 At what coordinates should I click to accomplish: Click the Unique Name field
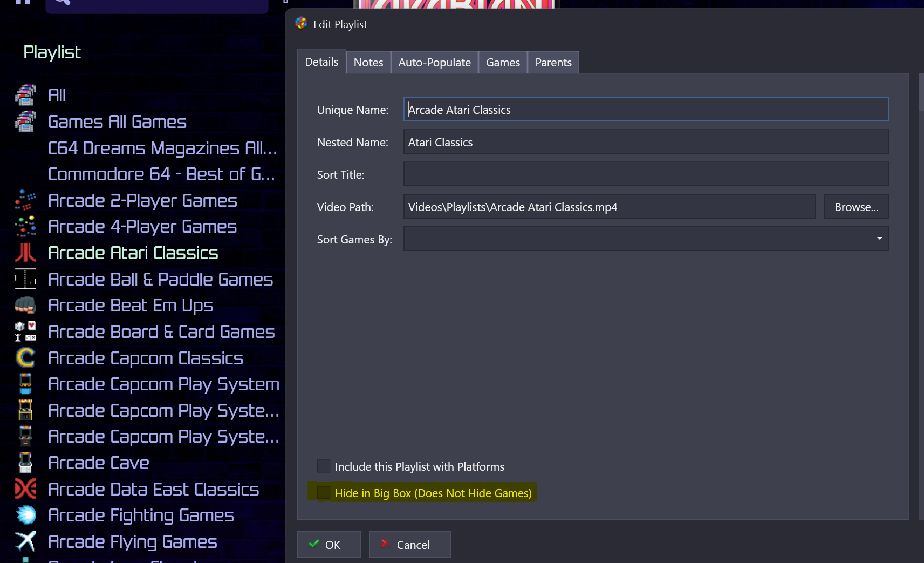tap(646, 110)
